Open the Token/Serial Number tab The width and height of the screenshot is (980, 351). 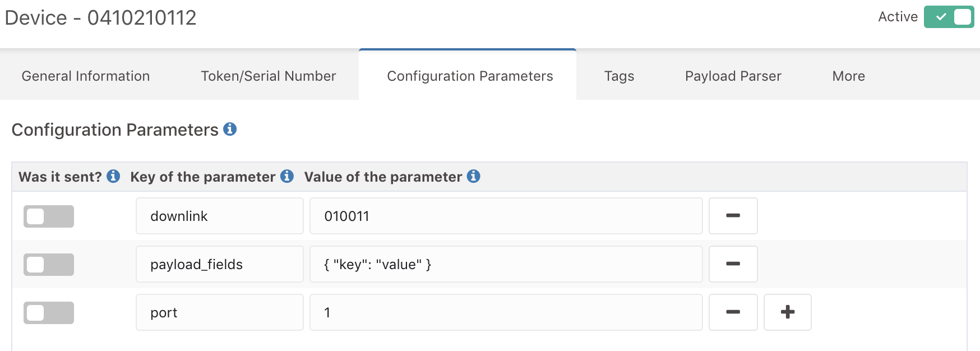(268, 76)
